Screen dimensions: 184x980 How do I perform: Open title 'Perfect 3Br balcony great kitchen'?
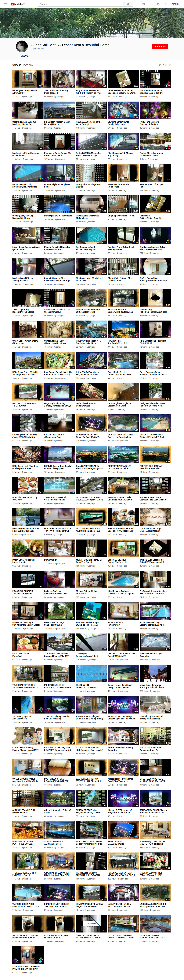pos(152,154)
